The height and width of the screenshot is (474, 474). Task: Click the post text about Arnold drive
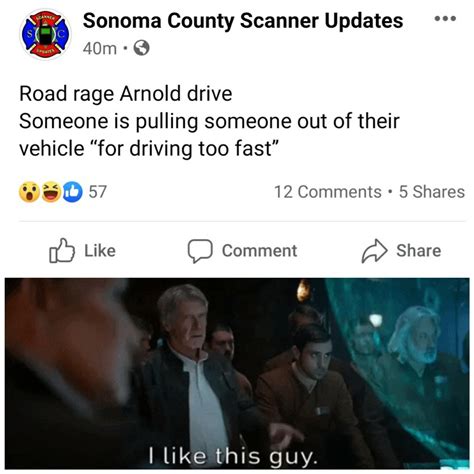click(209, 121)
